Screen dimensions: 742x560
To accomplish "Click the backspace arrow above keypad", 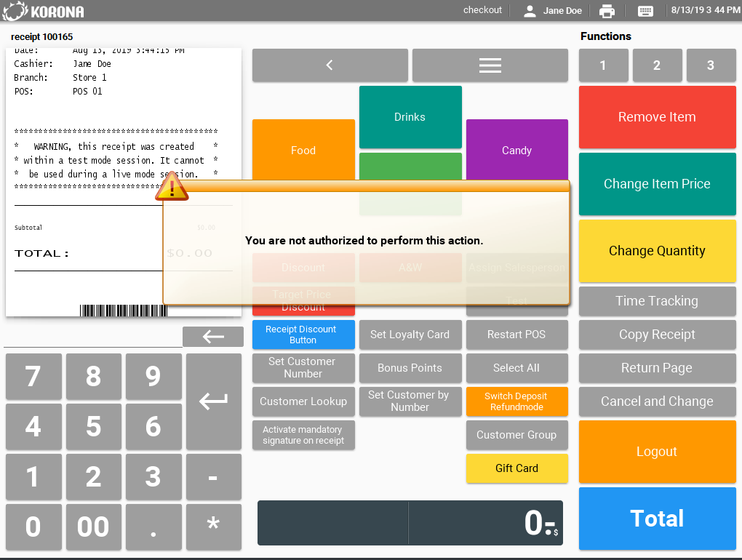I will (213, 336).
